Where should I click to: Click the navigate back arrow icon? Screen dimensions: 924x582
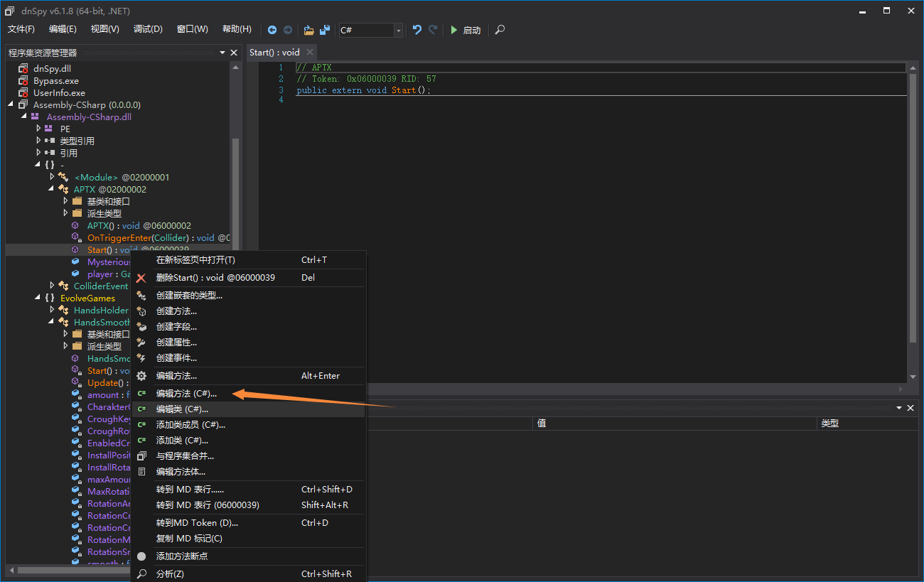coord(272,30)
